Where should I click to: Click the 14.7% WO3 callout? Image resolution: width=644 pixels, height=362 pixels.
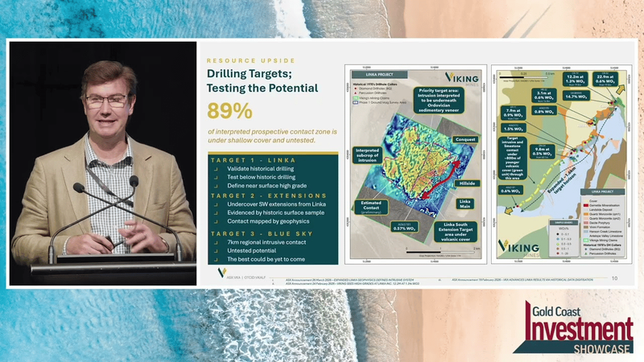click(576, 96)
